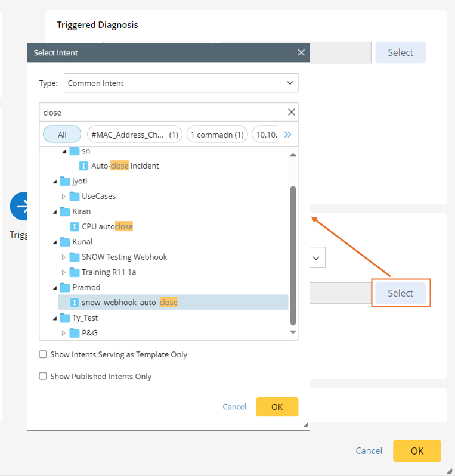This screenshot has width=455, height=476.
Task: Collapse the Pramod folder
Action: 55,287
